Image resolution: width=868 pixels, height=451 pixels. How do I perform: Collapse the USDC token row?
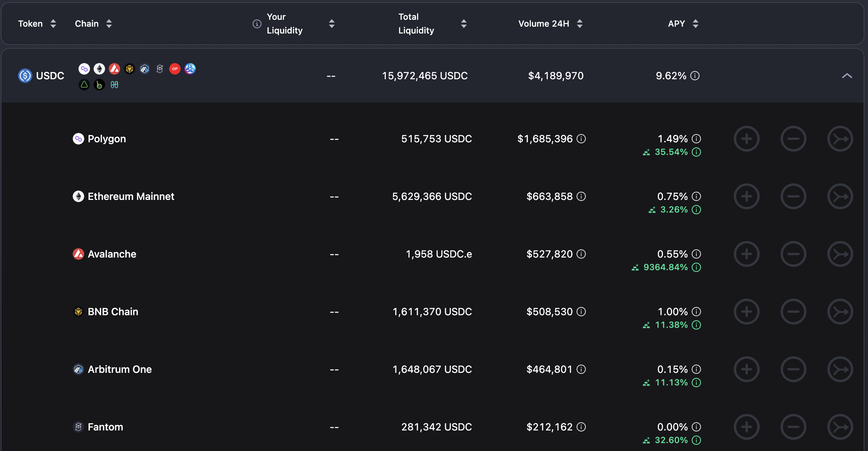tap(847, 76)
